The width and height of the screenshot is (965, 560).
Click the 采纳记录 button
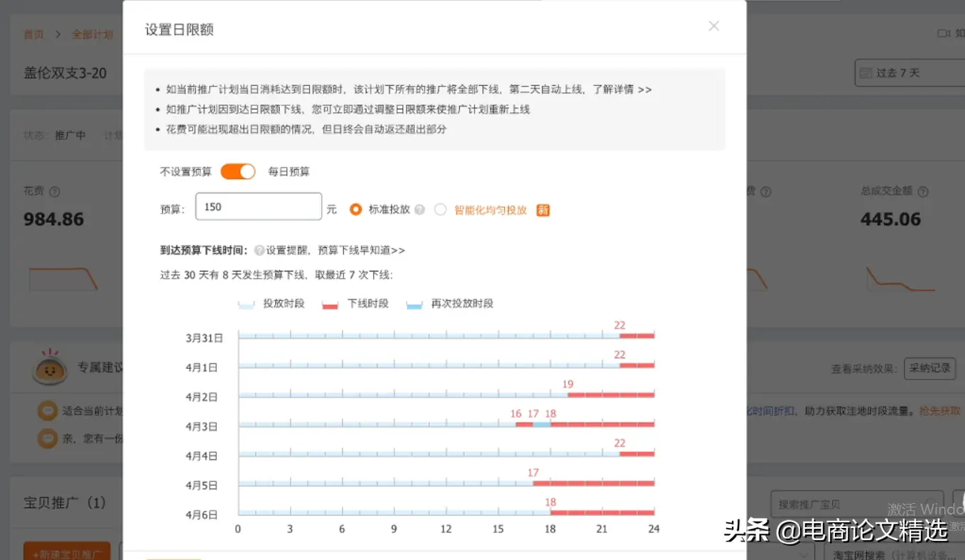(x=929, y=368)
